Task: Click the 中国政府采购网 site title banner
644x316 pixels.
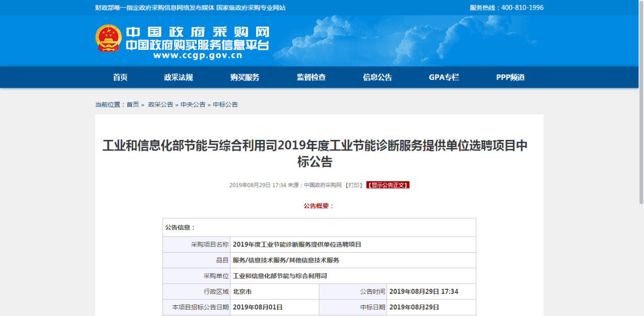Action: click(197, 32)
